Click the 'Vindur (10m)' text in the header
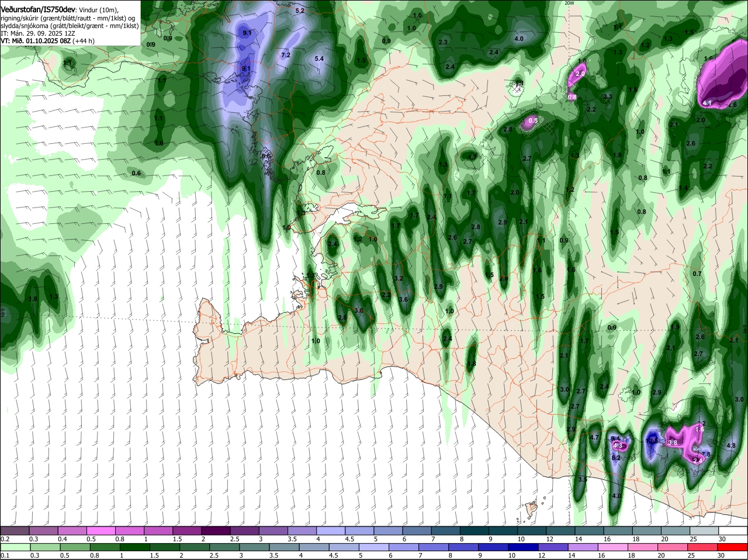Viewport: 748px width, 560px height. [98, 10]
